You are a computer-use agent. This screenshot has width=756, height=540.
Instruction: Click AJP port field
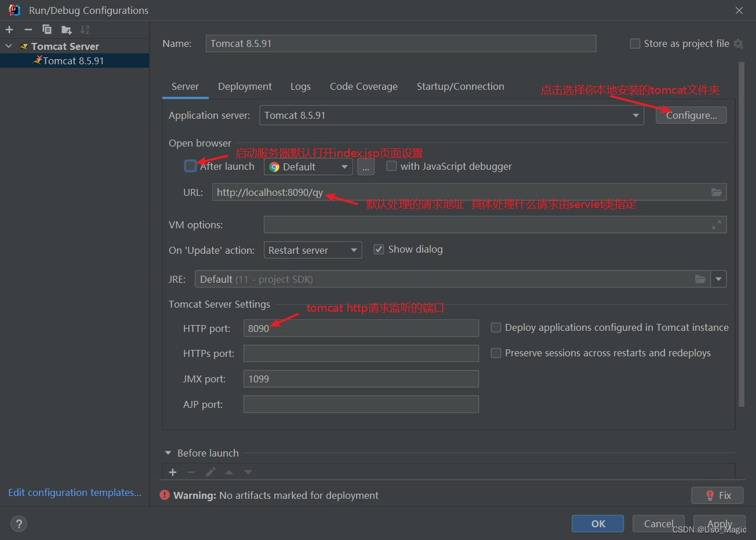point(361,404)
